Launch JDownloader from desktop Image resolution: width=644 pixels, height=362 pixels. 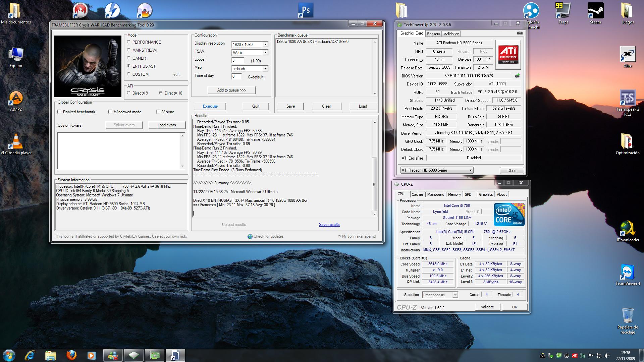(x=628, y=232)
